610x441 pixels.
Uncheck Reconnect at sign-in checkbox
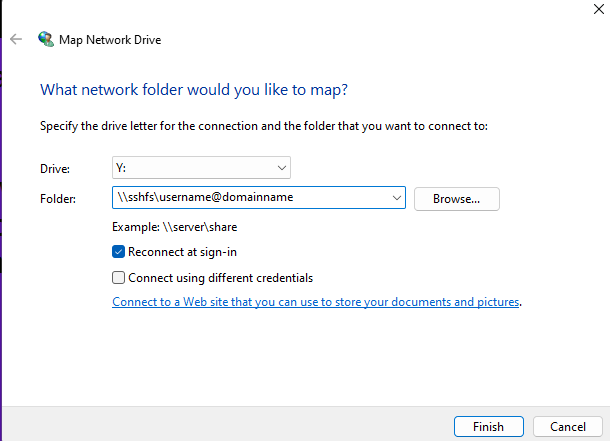pos(118,252)
